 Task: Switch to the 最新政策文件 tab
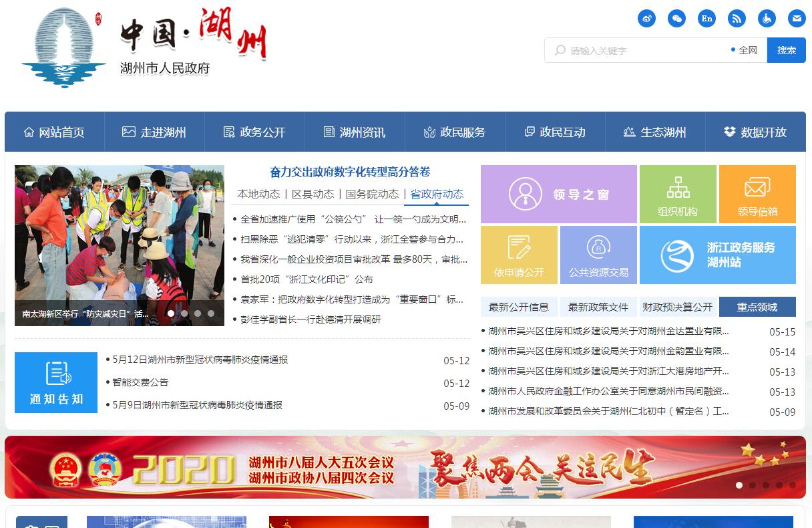pos(598,307)
